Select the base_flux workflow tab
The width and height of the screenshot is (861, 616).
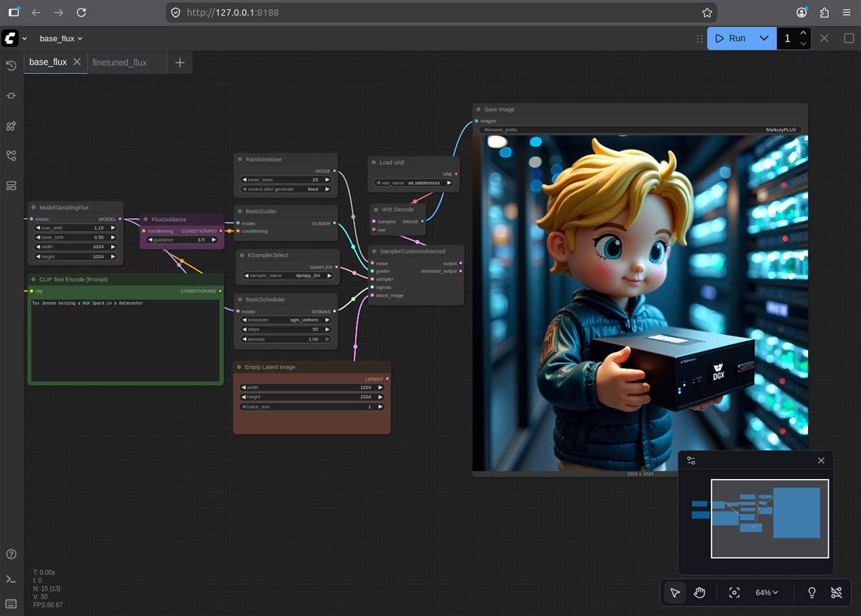pos(48,62)
